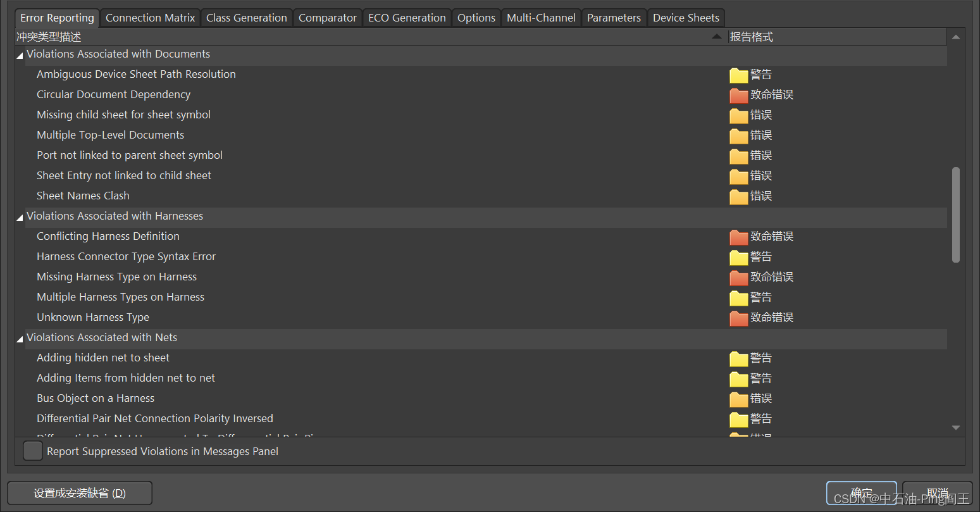Click the 确定 confirm button
Screen dimensions: 980x512
pos(862,493)
